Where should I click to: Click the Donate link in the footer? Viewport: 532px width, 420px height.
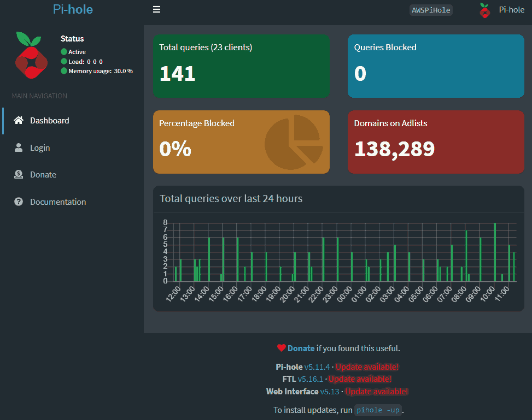point(301,348)
